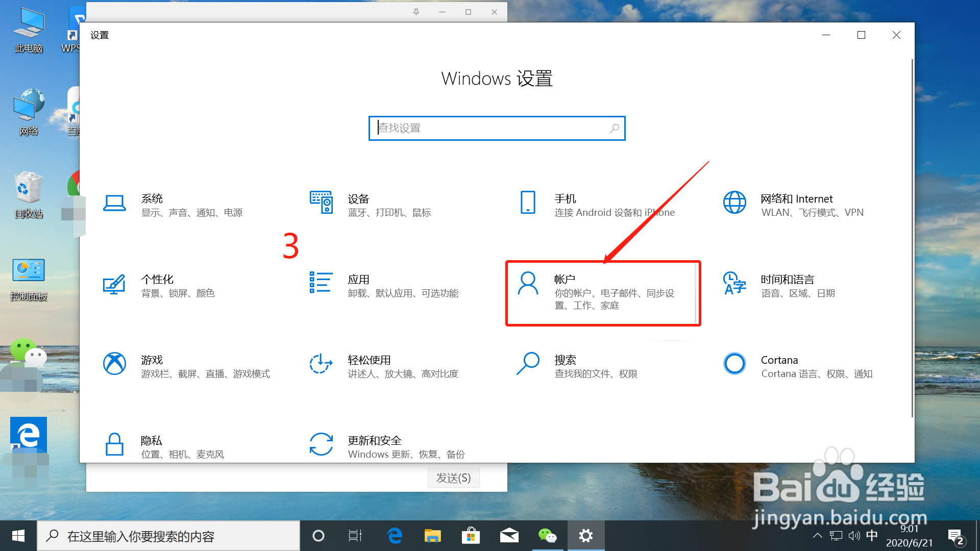Screen dimensions: 980x551
Task: Open the 手机 phone icon
Action: point(528,203)
